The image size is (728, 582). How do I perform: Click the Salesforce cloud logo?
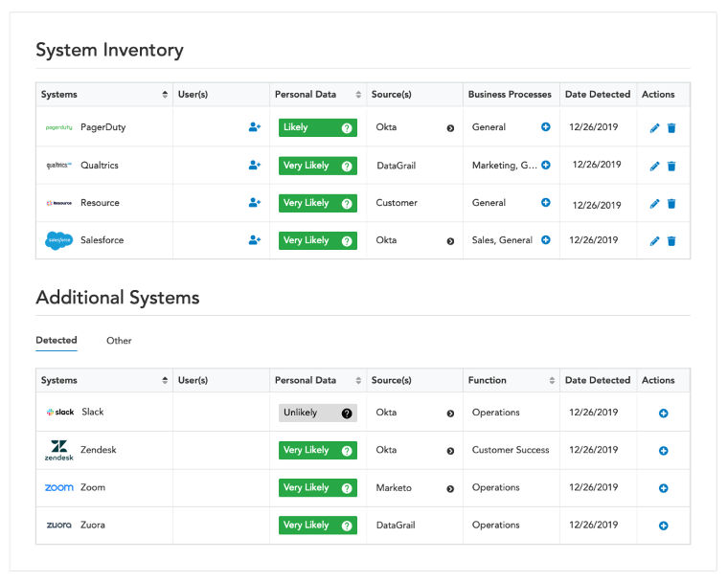point(59,240)
